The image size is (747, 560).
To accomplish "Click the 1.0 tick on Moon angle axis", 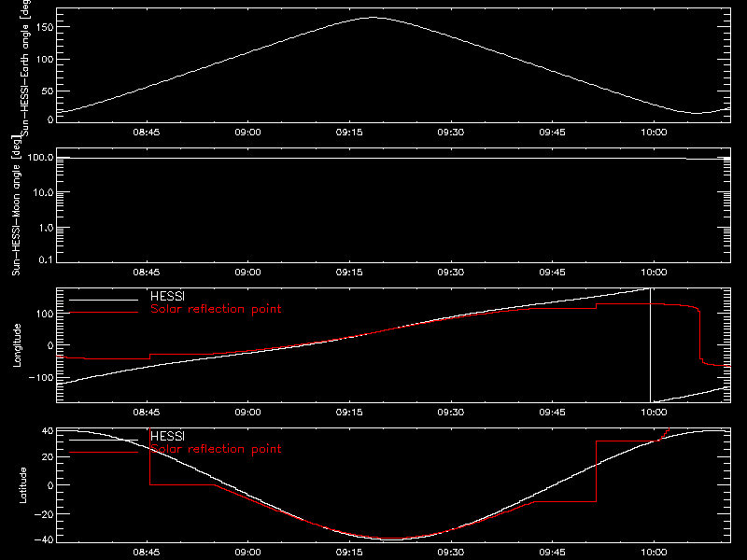I will [46, 228].
